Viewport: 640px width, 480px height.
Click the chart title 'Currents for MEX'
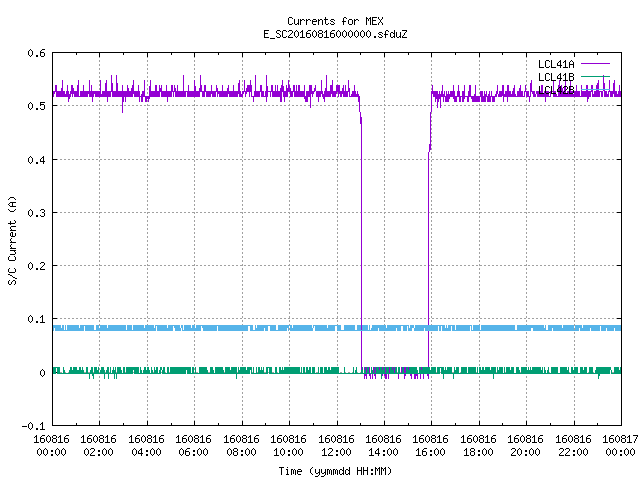(x=335, y=21)
